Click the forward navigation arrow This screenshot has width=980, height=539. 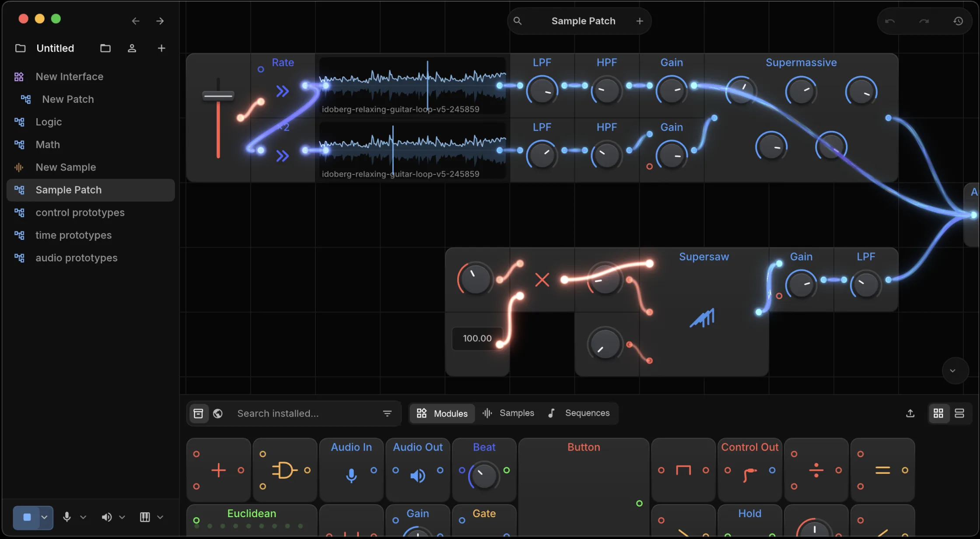tap(160, 21)
